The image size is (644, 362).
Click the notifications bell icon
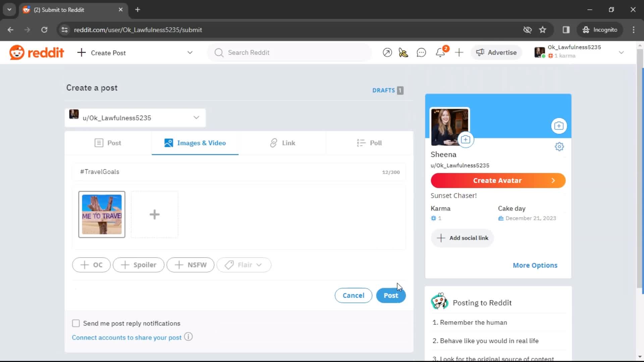coord(441,52)
